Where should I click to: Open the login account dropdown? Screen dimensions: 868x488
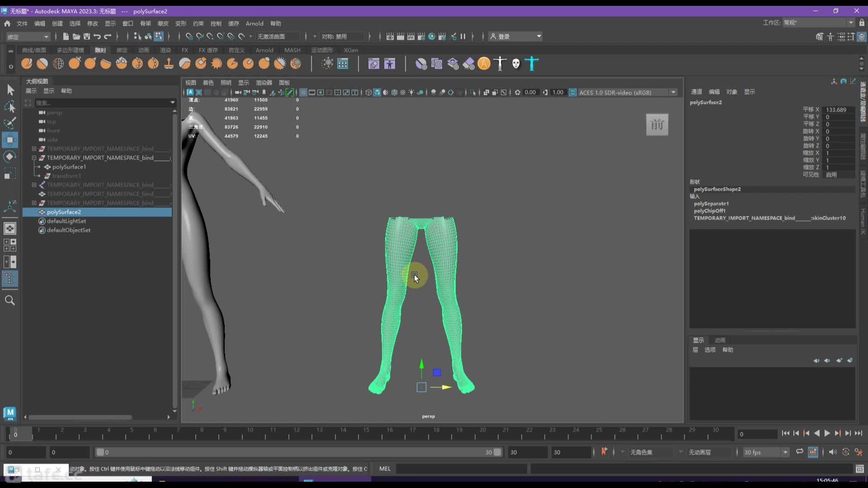coord(515,36)
